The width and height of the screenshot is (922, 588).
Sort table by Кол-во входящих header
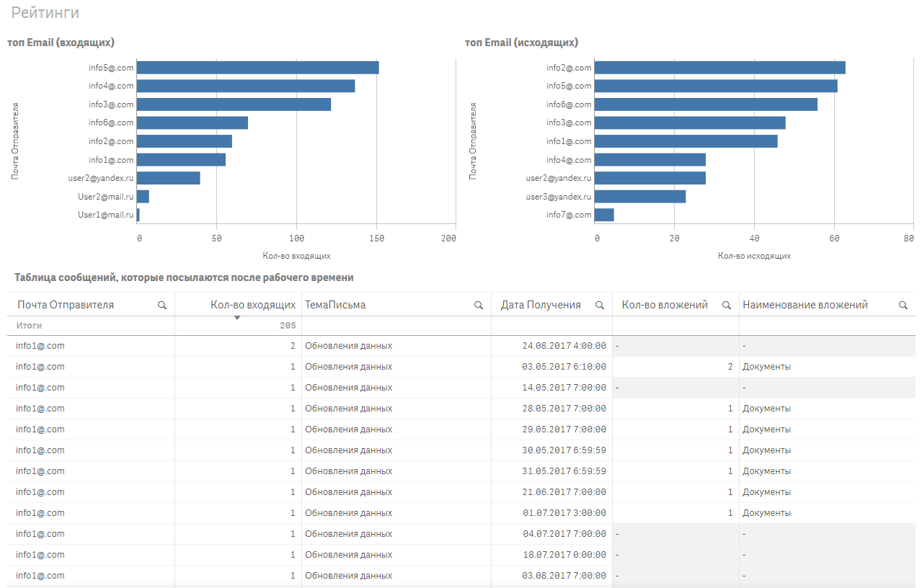coord(253,305)
